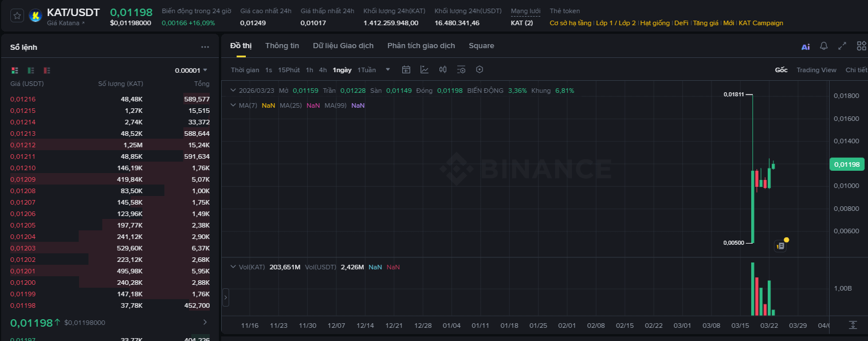Viewport: 868px width, 341px height.
Task: Switch to Đồ thị tab
Action: click(x=241, y=46)
